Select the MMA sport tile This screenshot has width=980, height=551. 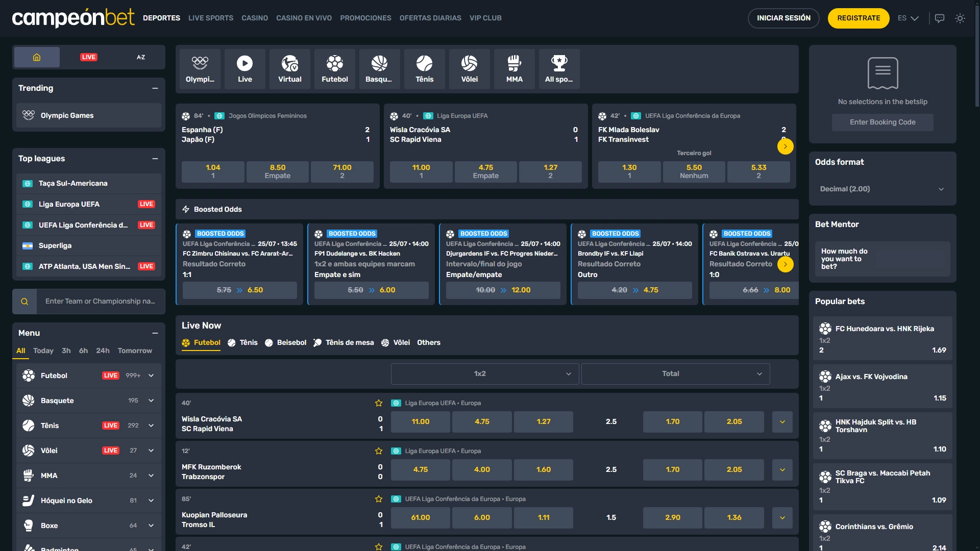pos(514,69)
